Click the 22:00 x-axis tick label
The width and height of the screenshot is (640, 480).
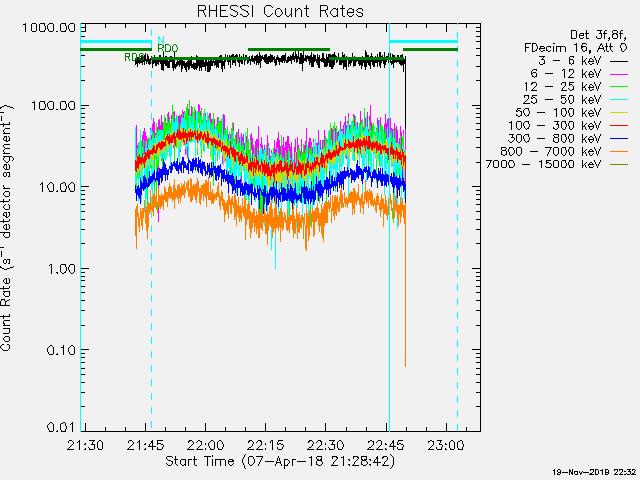point(205,445)
